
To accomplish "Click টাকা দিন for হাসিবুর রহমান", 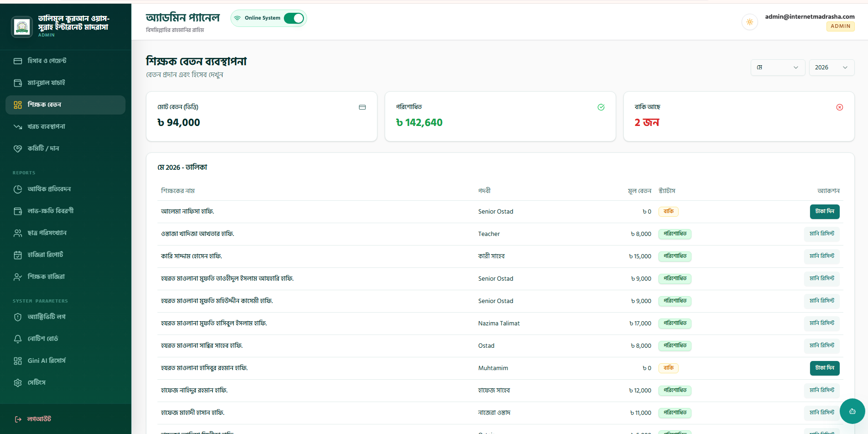I will coord(825,368).
